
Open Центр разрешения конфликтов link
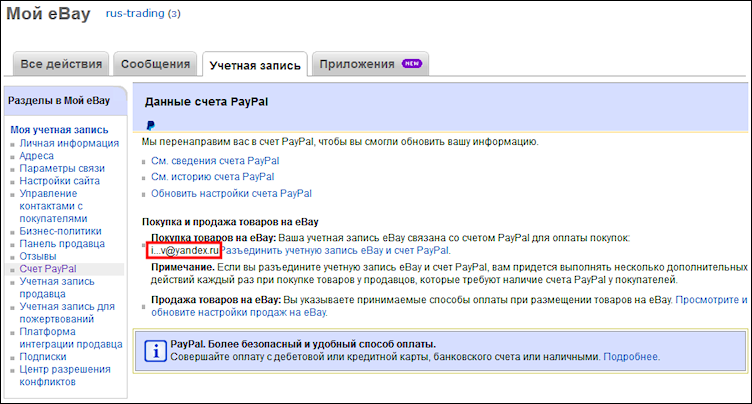coord(65,375)
